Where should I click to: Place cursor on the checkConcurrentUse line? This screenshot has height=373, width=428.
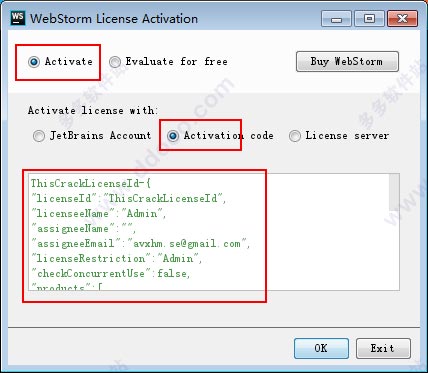point(111,274)
